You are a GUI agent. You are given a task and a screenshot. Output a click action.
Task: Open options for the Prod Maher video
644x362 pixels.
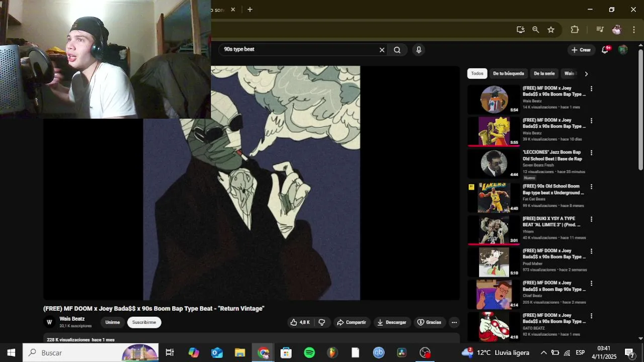[592, 251]
